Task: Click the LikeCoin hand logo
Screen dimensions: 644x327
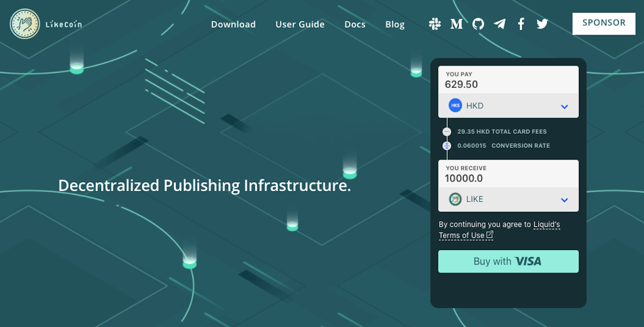Action: [25, 24]
